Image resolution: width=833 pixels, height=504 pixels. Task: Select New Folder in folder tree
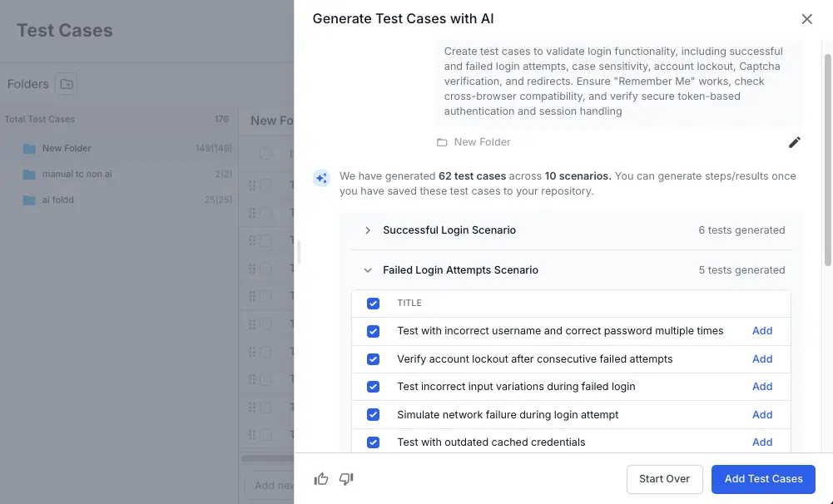point(67,148)
